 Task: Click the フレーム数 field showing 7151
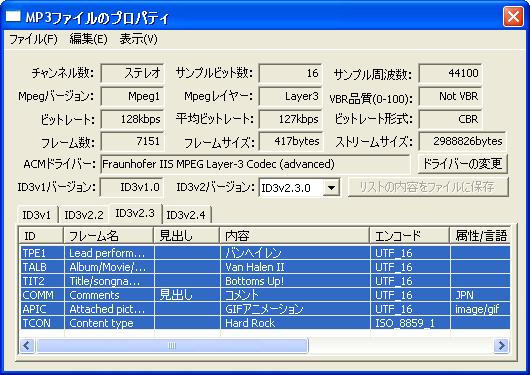coord(132,141)
